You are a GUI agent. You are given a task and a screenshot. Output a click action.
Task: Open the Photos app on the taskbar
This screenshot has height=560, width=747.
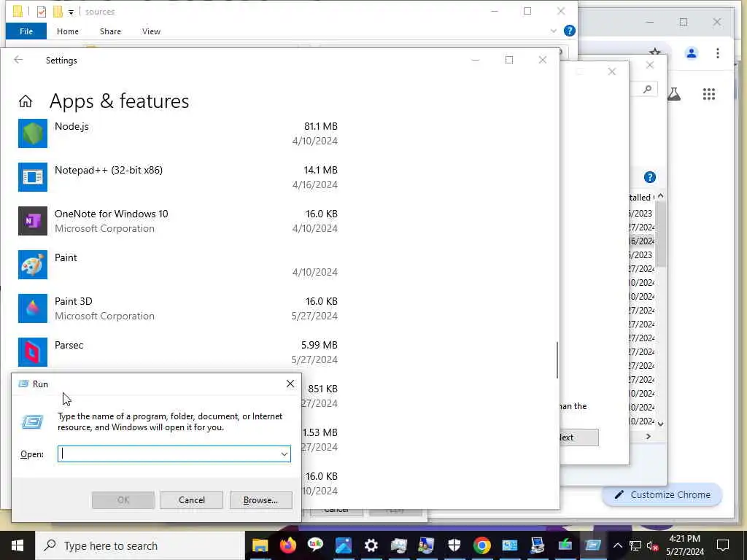click(x=343, y=545)
